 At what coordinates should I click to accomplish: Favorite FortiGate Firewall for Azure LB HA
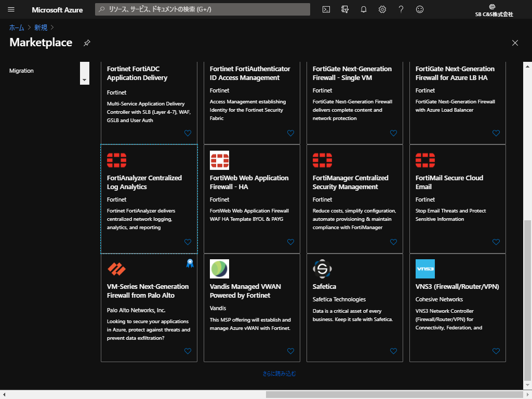coord(496,134)
